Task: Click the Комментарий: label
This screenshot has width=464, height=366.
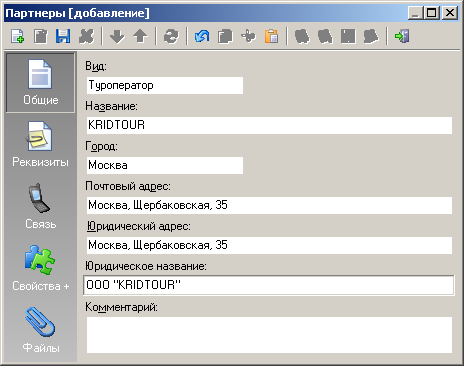Action: point(121,307)
